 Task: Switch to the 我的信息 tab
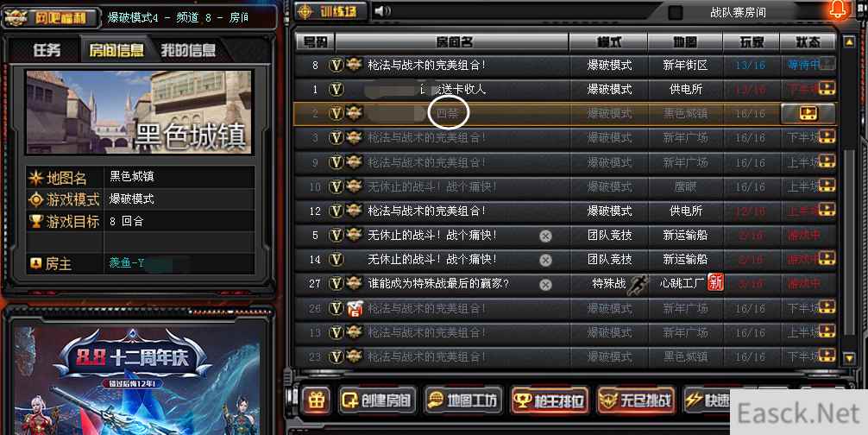(188, 50)
